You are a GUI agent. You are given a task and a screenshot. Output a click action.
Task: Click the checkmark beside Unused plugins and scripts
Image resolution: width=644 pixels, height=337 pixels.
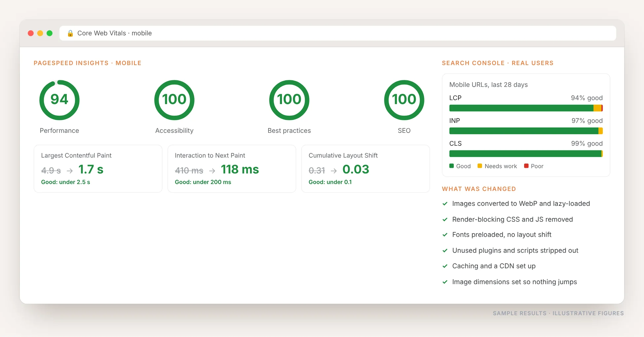pyautogui.click(x=445, y=251)
